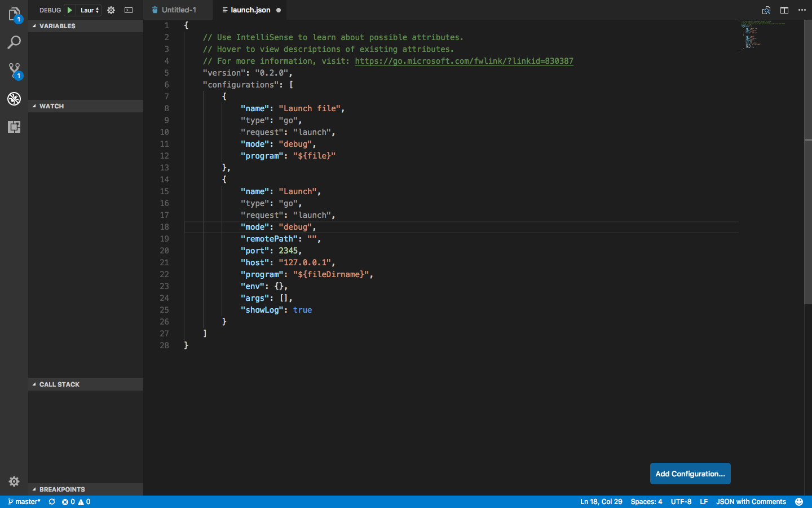Collapse the WATCH section

tap(35, 106)
